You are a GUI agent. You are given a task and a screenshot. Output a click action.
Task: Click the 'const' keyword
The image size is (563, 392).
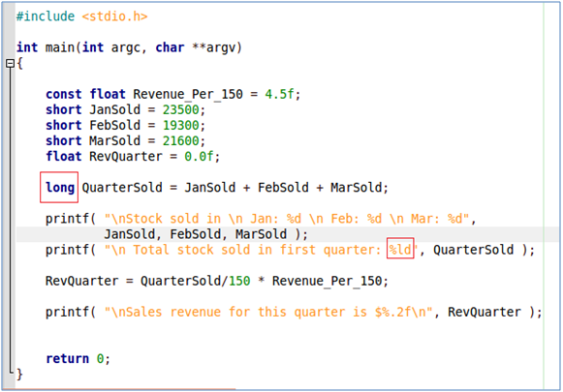64,94
